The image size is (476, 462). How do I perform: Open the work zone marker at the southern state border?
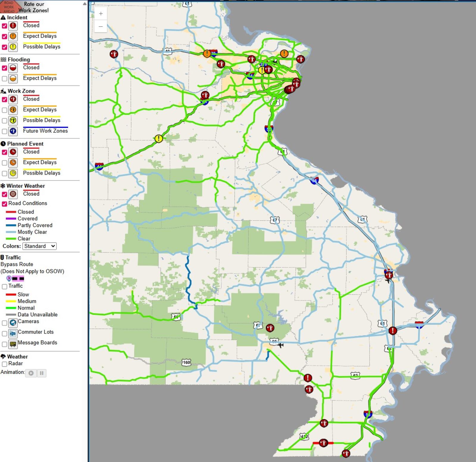346,454
